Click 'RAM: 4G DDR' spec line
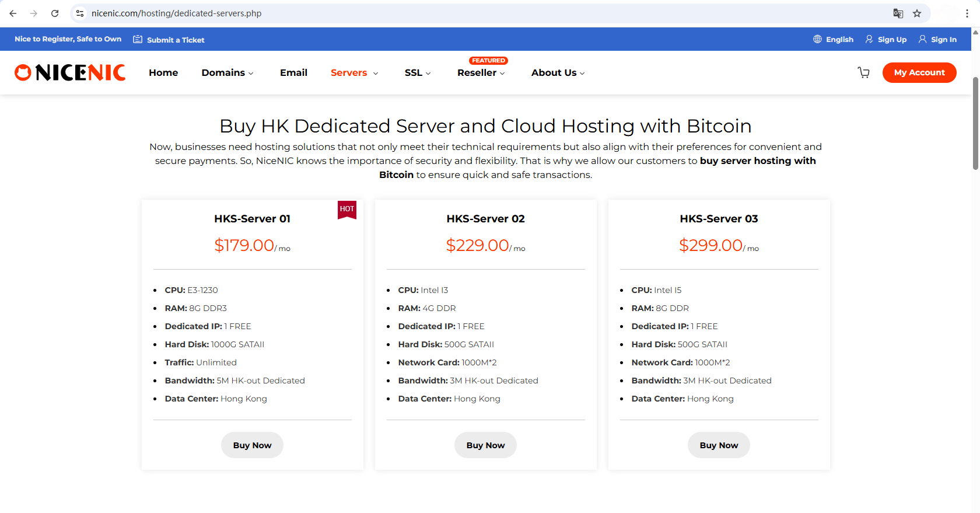The width and height of the screenshot is (980, 513). point(427,308)
